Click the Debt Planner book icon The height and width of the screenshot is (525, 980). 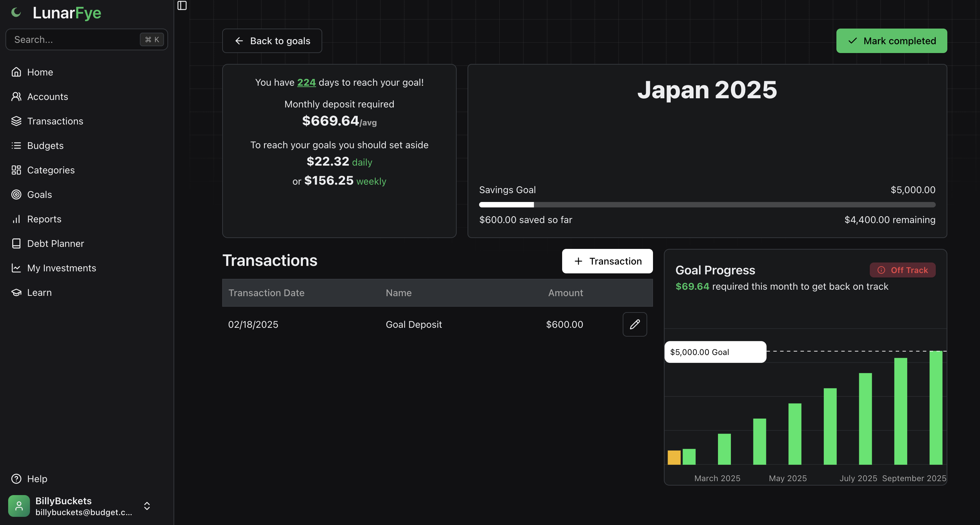(x=16, y=243)
